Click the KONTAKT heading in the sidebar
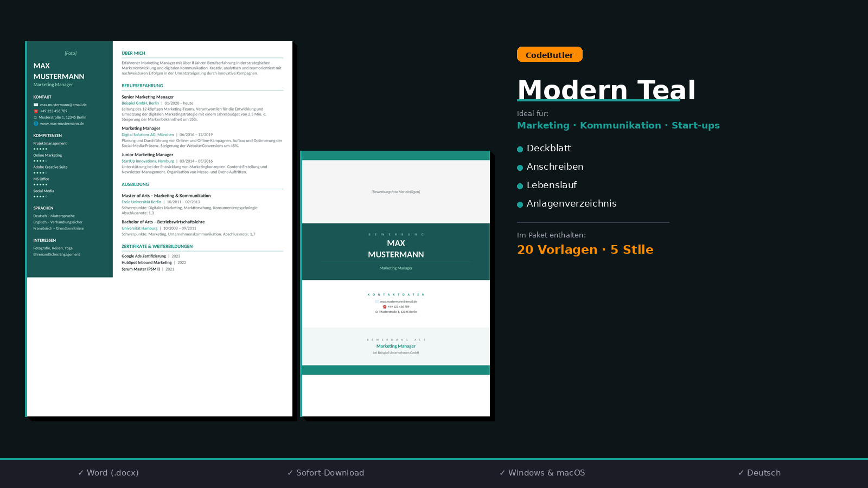 point(42,97)
